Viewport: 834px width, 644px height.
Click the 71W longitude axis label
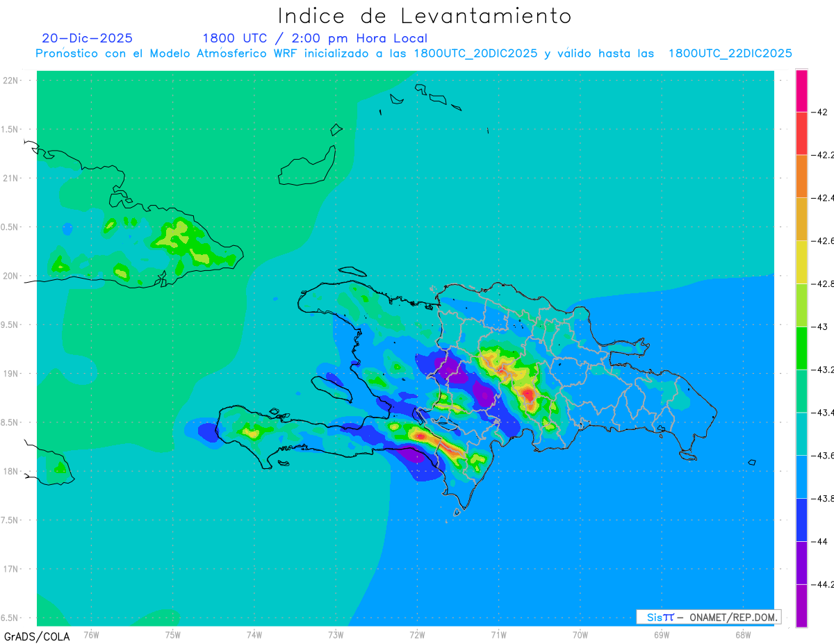(x=498, y=634)
